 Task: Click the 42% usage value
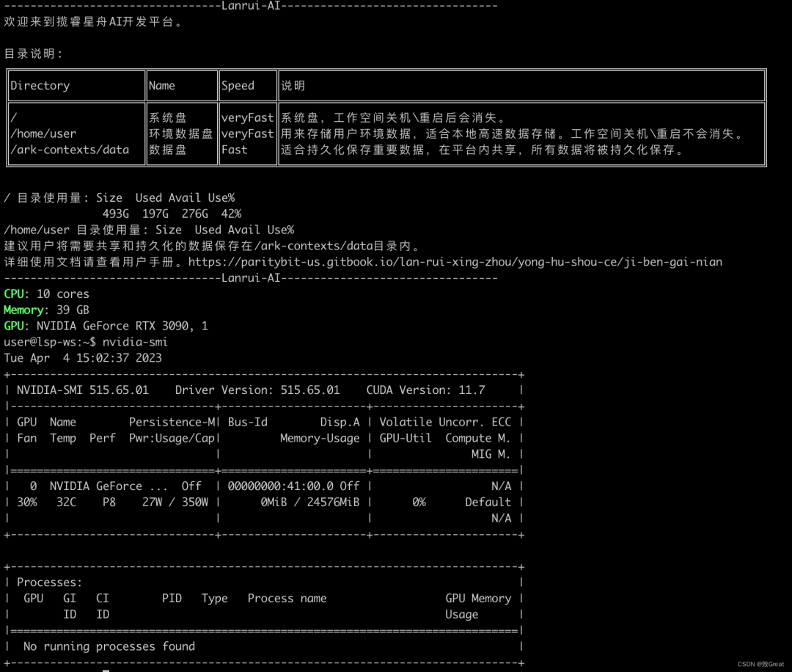[231, 213]
